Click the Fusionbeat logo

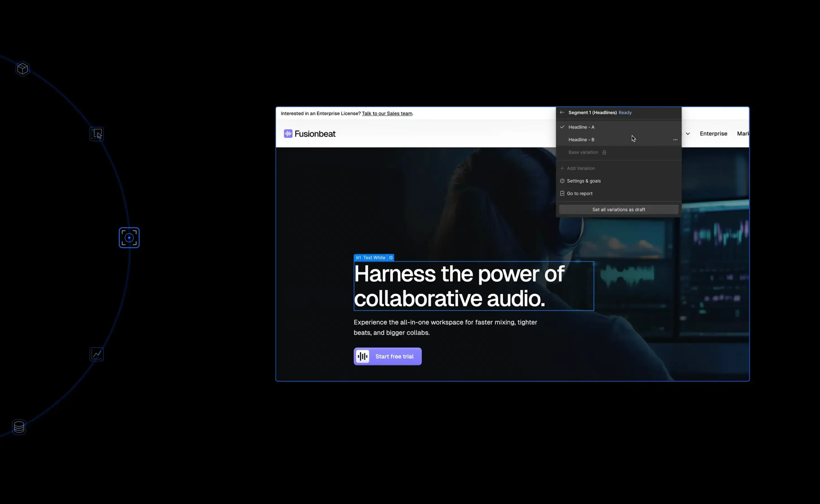tap(310, 134)
